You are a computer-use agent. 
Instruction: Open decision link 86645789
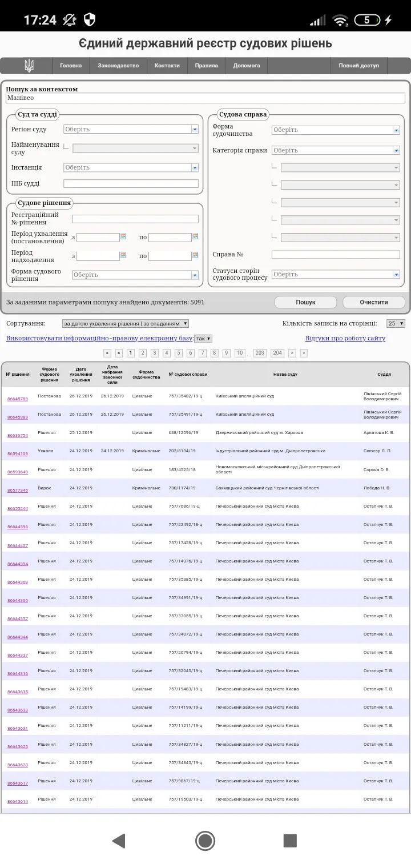[18, 399]
